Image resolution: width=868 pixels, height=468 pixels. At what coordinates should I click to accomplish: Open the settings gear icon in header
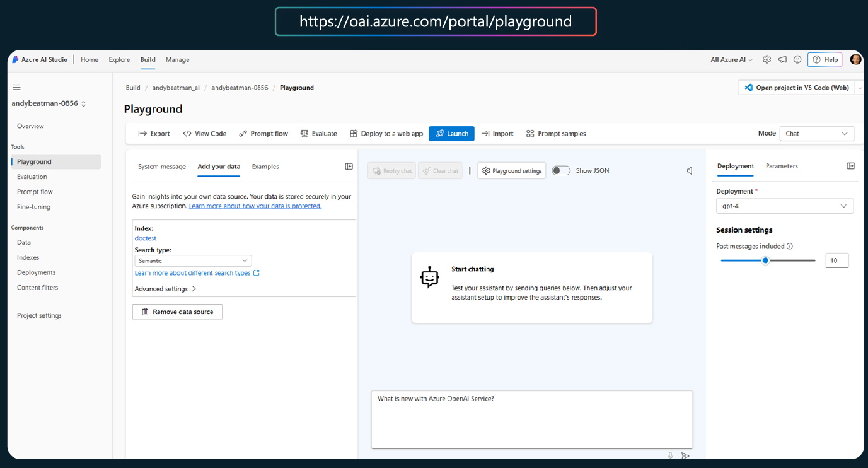tap(767, 59)
